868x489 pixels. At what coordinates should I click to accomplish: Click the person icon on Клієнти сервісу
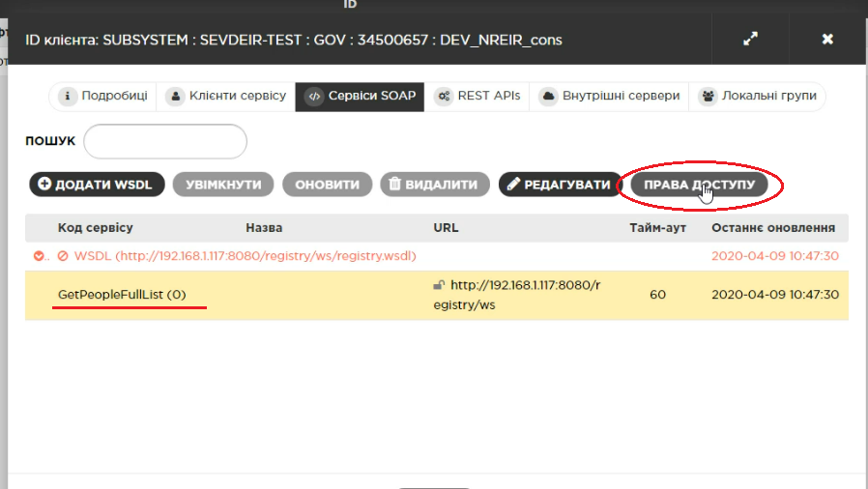(x=175, y=97)
